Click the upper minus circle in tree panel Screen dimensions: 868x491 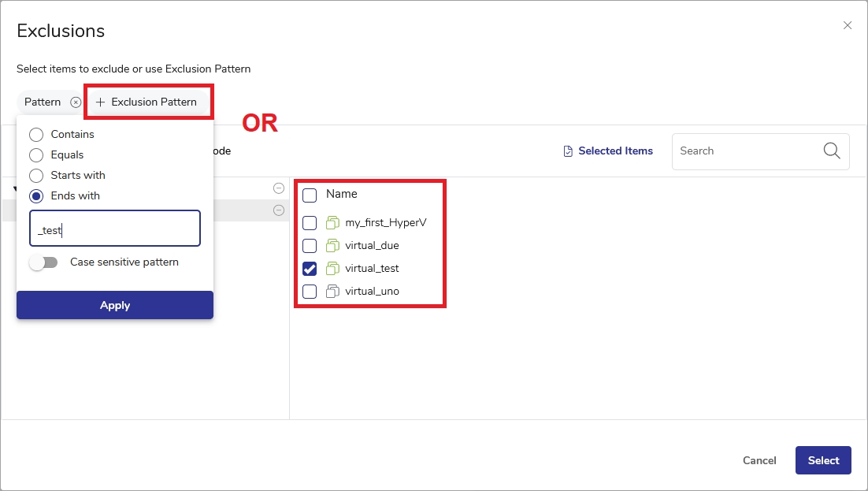[x=278, y=188]
